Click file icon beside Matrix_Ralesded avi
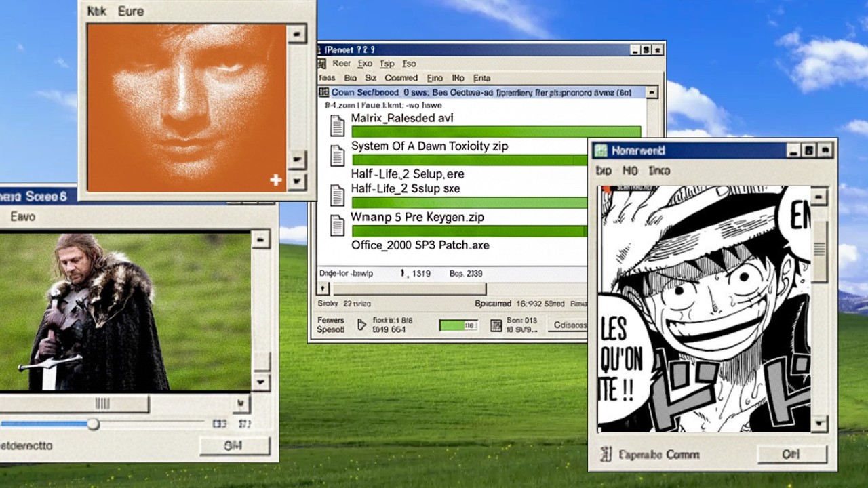Image resolution: width=868 pixels, height=488 pixels. tap(337, 126)
